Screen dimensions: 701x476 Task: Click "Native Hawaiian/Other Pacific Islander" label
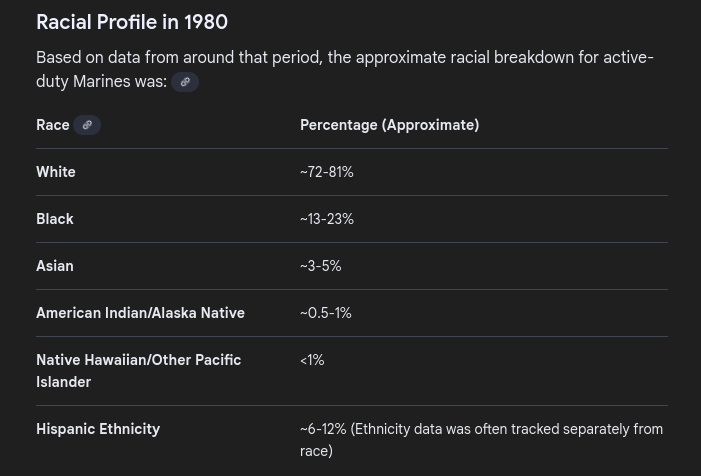tap(138, 371)
